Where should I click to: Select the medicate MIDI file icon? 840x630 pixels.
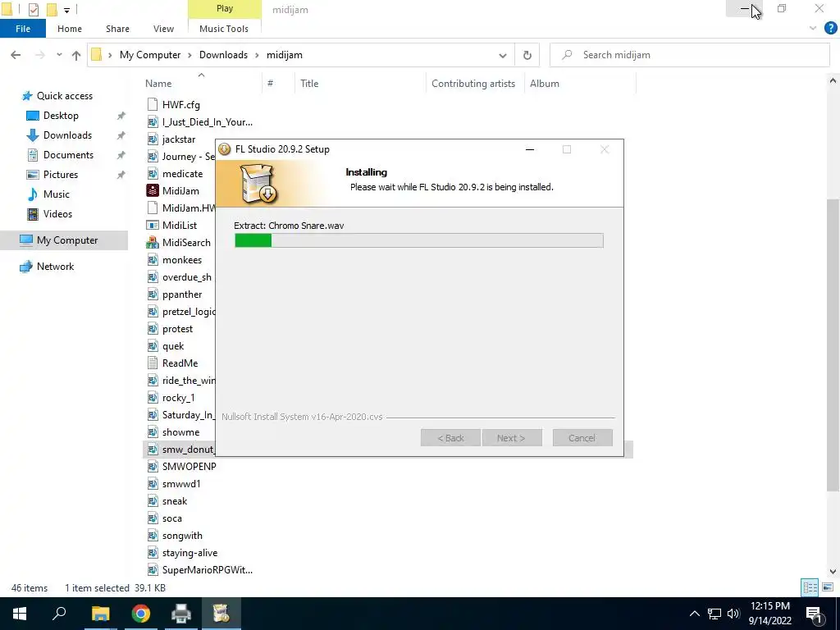coord(153,174)
